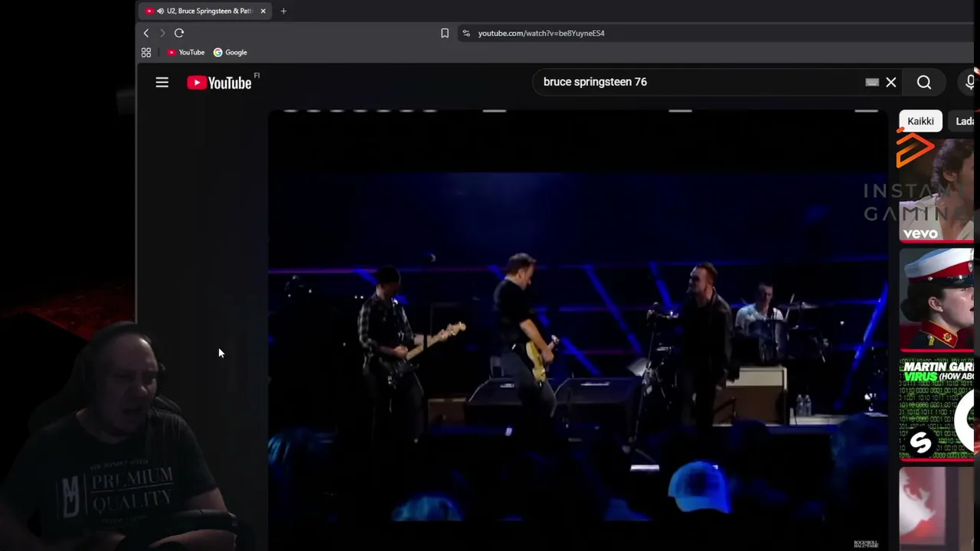The height and width of the screenshot is (551, 980).
Task: Bookmark this page with the bookmark icon
Action: tap(445, 33)
